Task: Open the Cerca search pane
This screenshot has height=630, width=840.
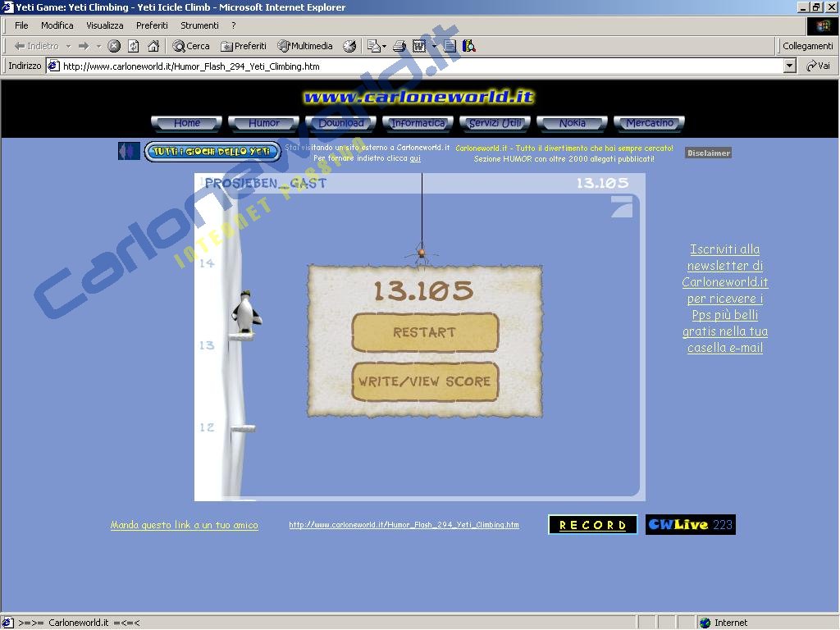Action: (x=190, y=46)
